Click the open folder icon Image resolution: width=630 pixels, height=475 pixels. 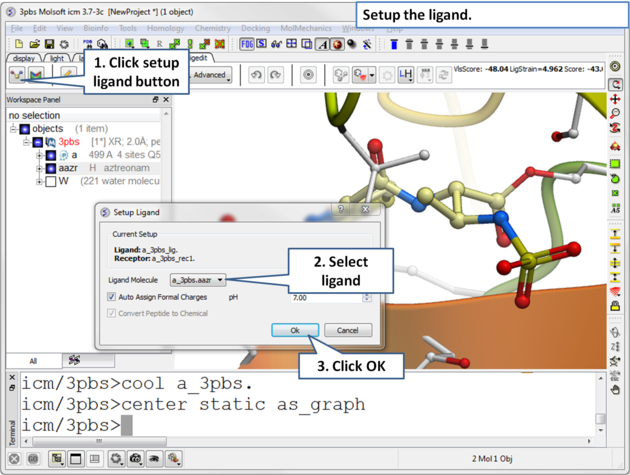point(35,45)
